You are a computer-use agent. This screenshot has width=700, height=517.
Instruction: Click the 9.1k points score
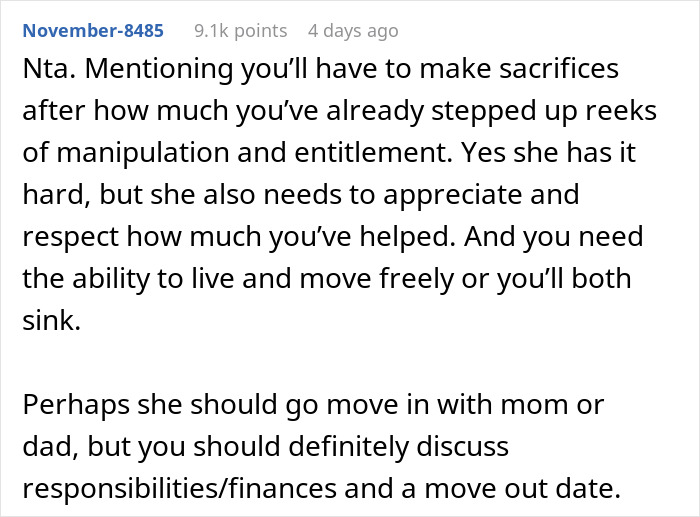coord(240,31)
